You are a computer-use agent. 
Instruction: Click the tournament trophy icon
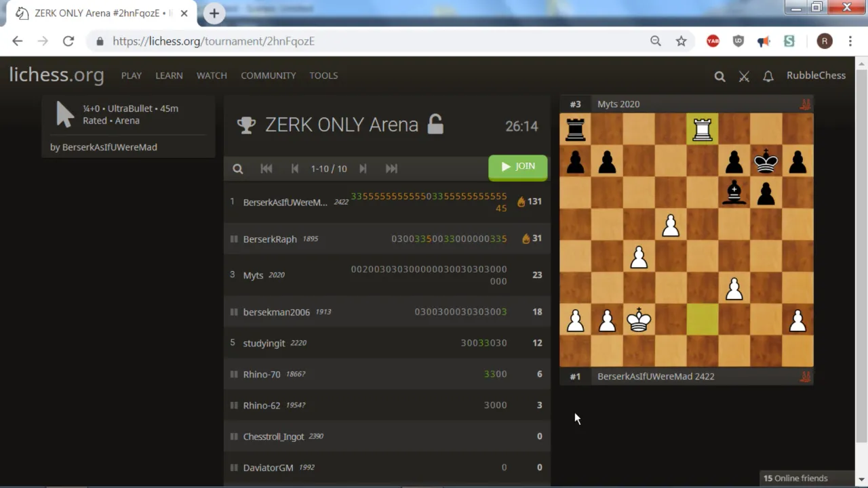[x=246, y=125]
